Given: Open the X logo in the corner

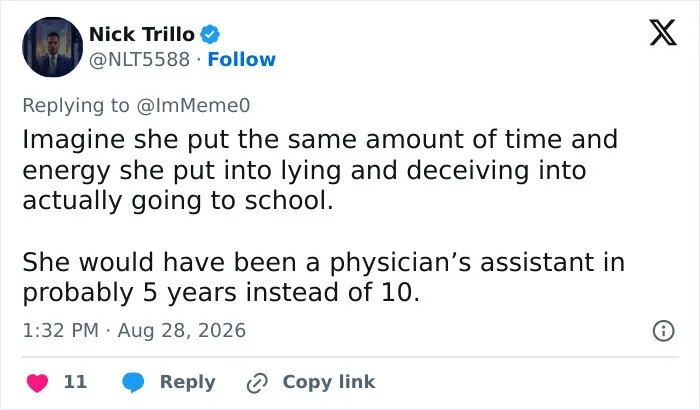Looking at the screenshot, I should pyautogui.click(x=663, y=33).
